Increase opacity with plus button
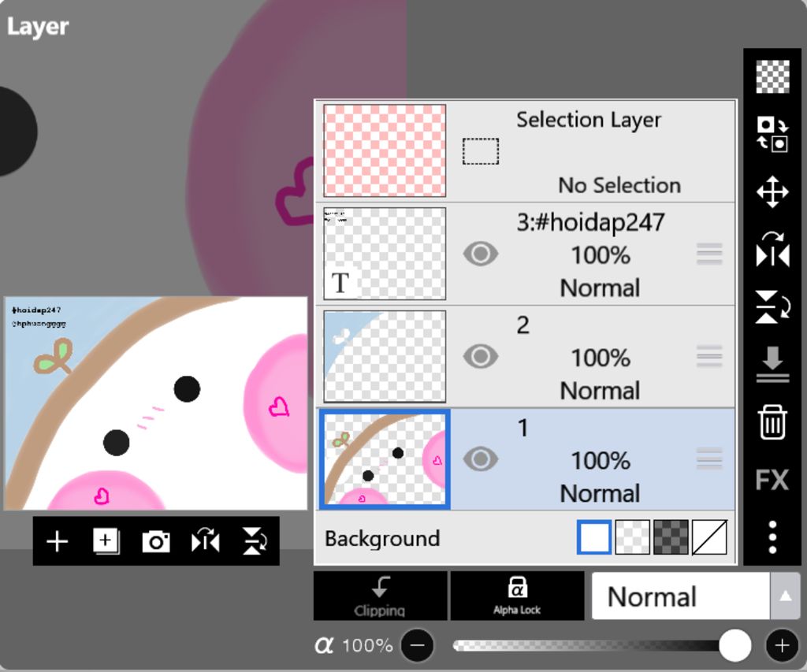 click(x=782, y=645)
